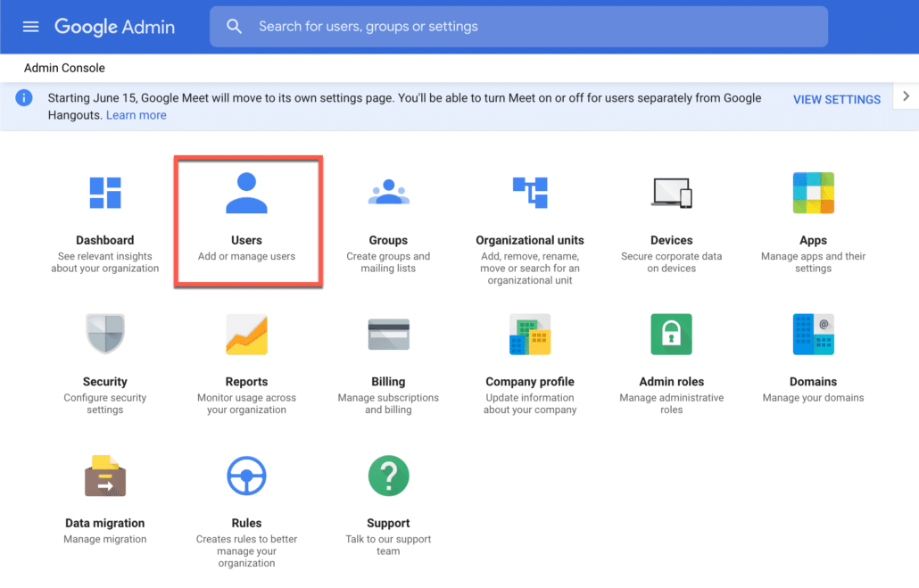
Task: Open the Users person icon
Action: 247,193
